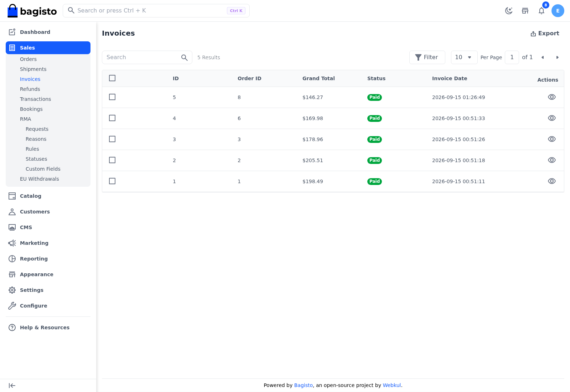View invoice 4 with eye icon
Image resolution: width=570 pixels, height=392 pixels.
point(552,118)
